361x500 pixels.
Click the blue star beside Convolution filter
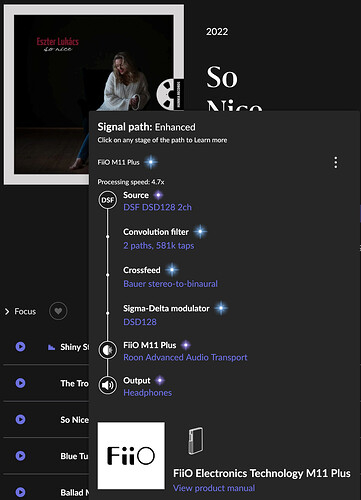click(x=200, y=232)
